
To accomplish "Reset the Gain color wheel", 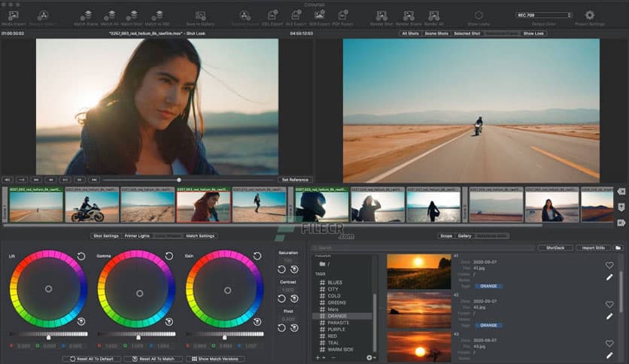I will [x=257, y=256].
